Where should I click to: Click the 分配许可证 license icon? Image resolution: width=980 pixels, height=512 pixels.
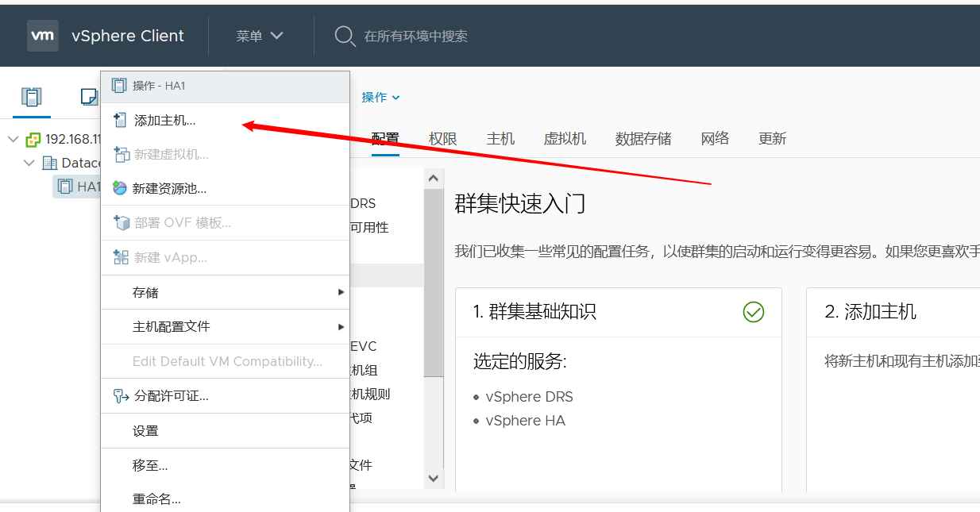[x=121, y=395]
